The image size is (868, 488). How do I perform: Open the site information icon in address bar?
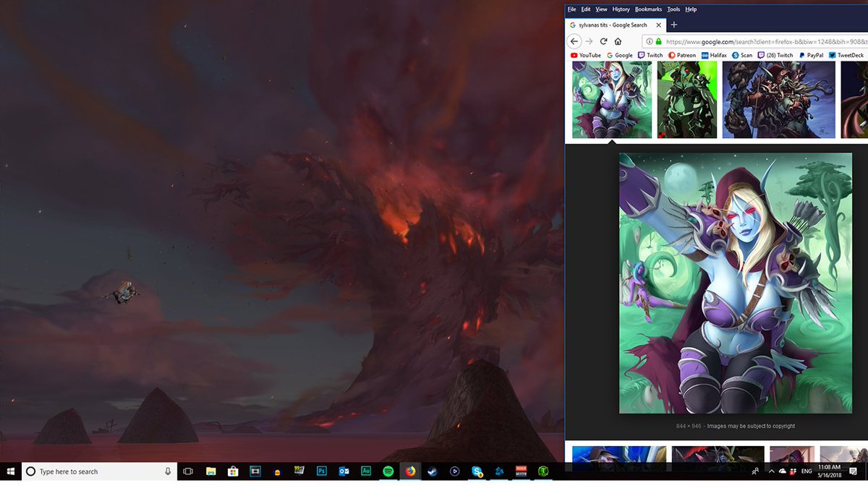(650, 42)
